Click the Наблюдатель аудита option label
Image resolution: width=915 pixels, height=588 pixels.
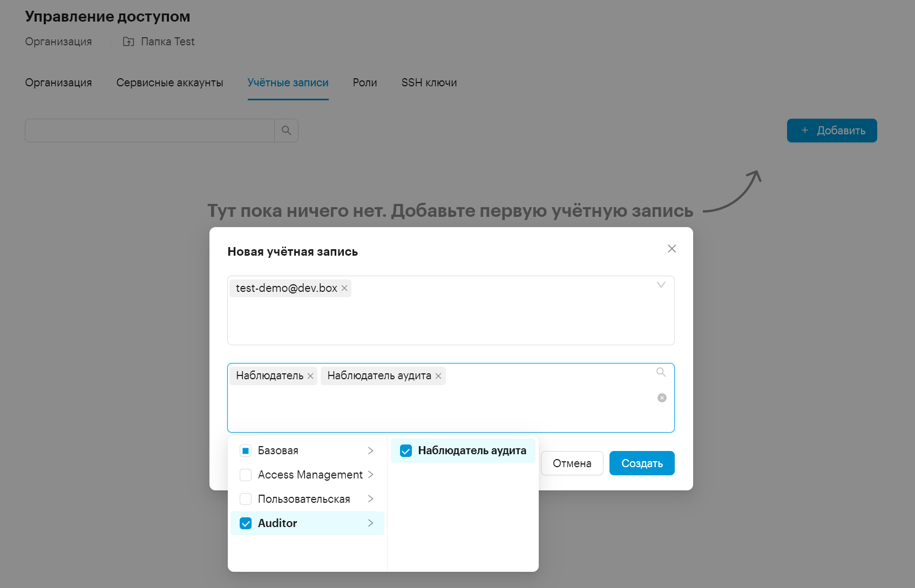click(x=472, y=450)
